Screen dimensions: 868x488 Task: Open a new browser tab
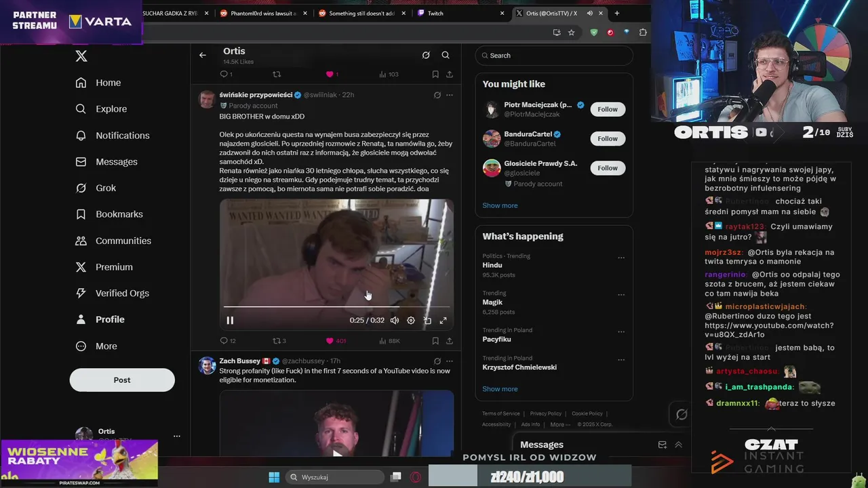coord(616,13)
